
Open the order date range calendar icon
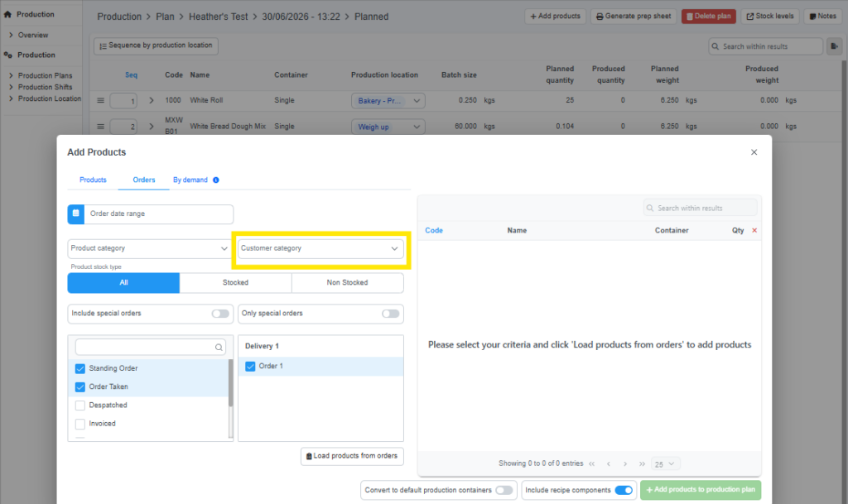(75, 214)
